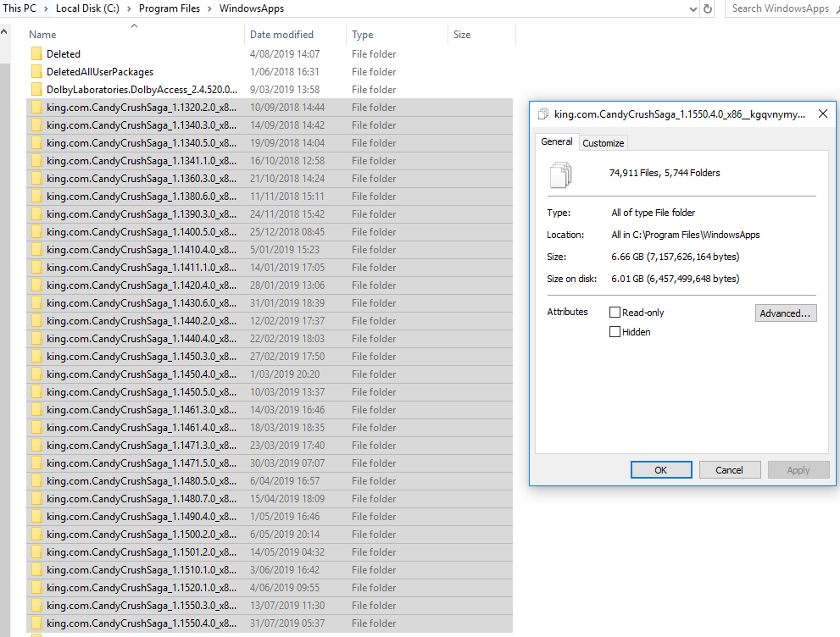Image resolution: width=840 pixels, height=637 pixels.
Task: Enable the Read-only attribute checkbox
Action: point(615,312)
